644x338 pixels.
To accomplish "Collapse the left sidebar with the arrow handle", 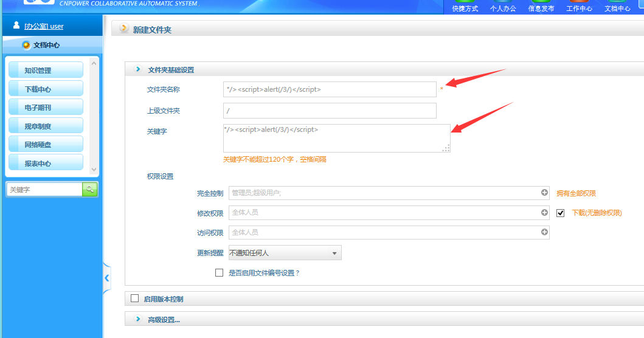I will pos(107,278).
